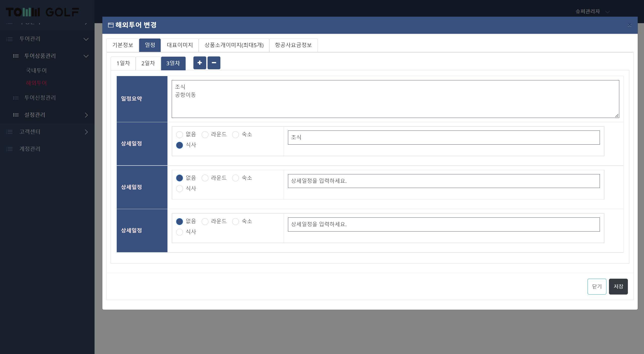Click the list icon beside 고객센터
This screenshot has height=354, width=644.
point(10,132)
